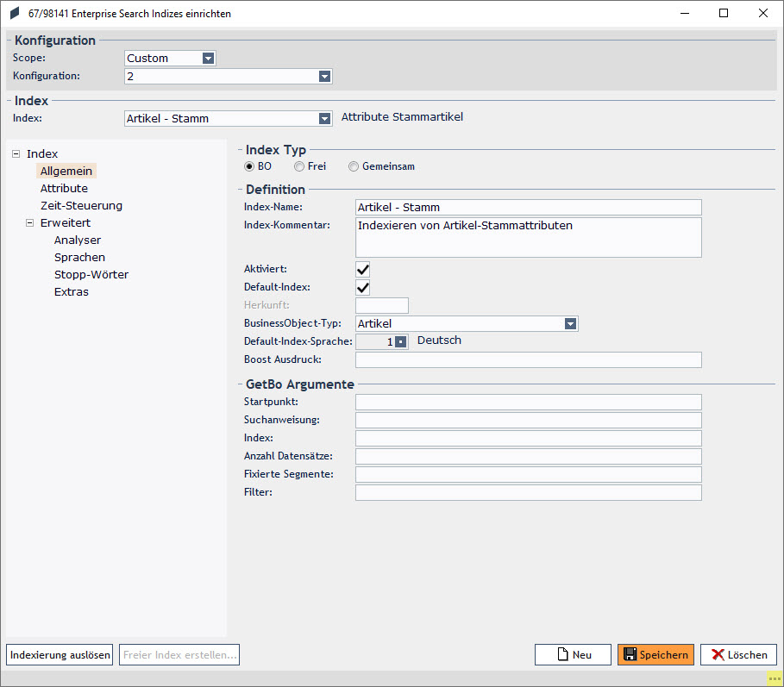Image resolution: width=784 pixels, height=687 pixels.
Task: Click the Anzahl Datensätze input field
Action: 529,456
